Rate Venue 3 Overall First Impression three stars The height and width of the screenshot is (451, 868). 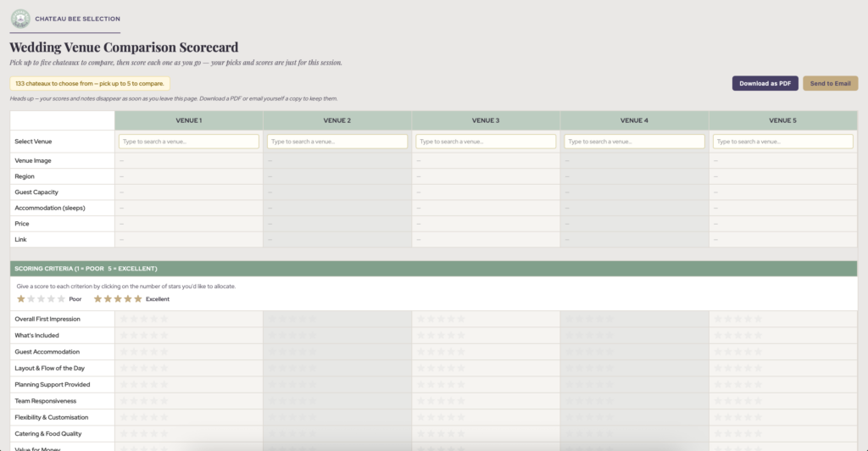(441, 319)
